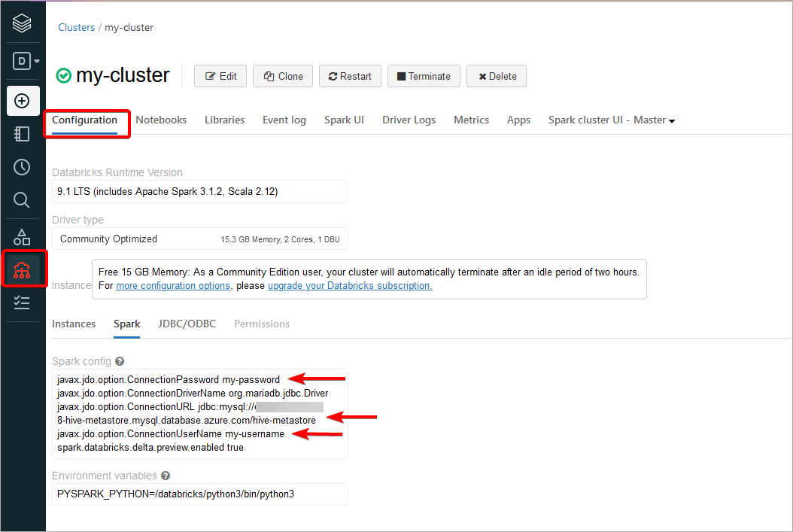793x532 pixels.
Task: Open the Databricks Runtime Version selector
Action: coord(199,191)
